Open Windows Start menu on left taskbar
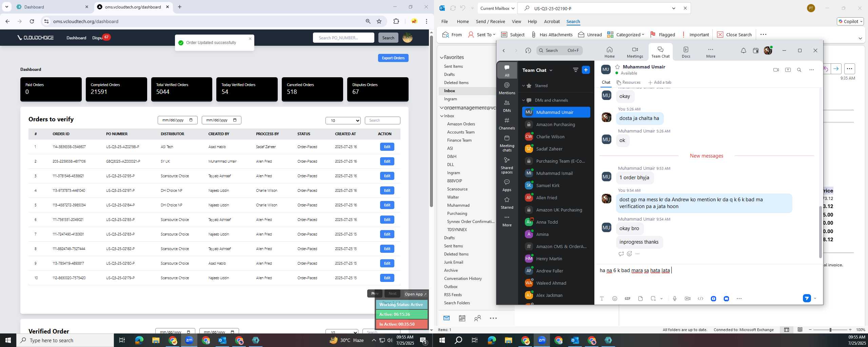This screenshot has width=868, height=347. [x=8, y=340]
